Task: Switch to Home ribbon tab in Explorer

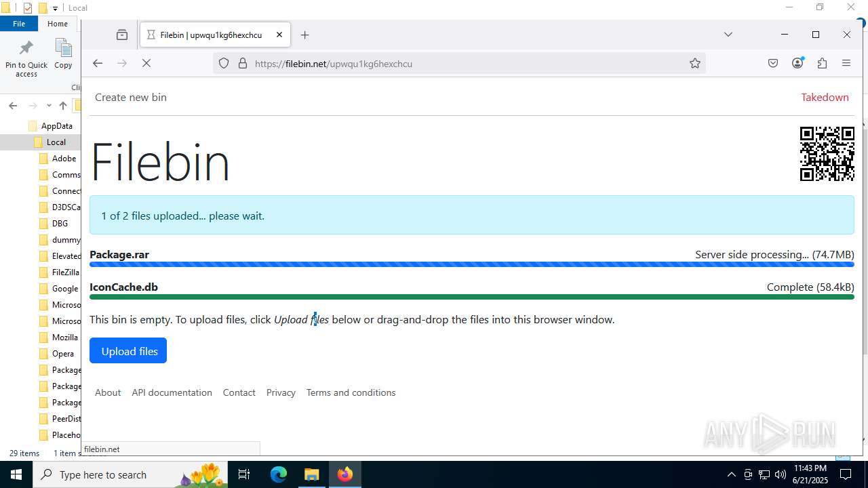Action: click(58, 24)
